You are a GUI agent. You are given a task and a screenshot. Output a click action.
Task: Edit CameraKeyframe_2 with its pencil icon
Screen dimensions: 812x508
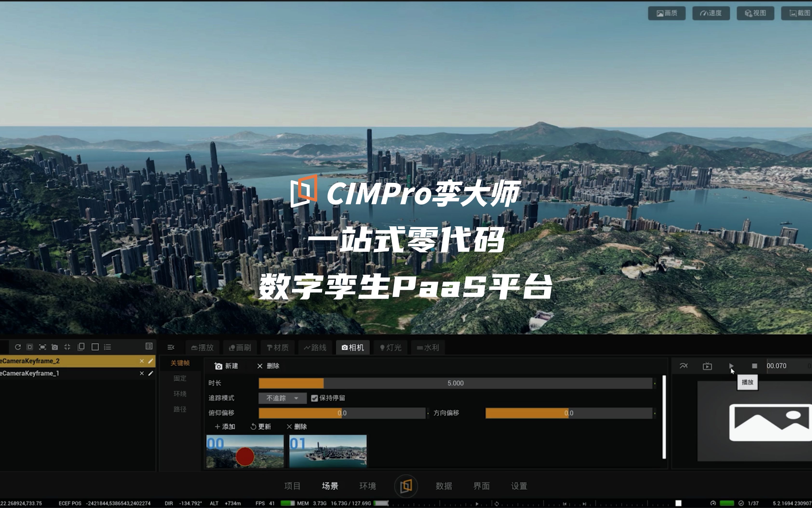(x=151, y=361)
